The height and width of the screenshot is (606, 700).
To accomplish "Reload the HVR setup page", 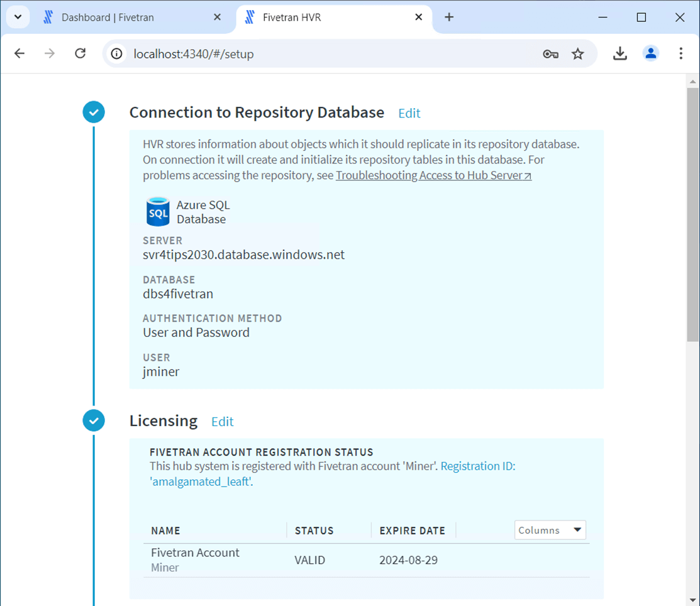I will (80, 53).
